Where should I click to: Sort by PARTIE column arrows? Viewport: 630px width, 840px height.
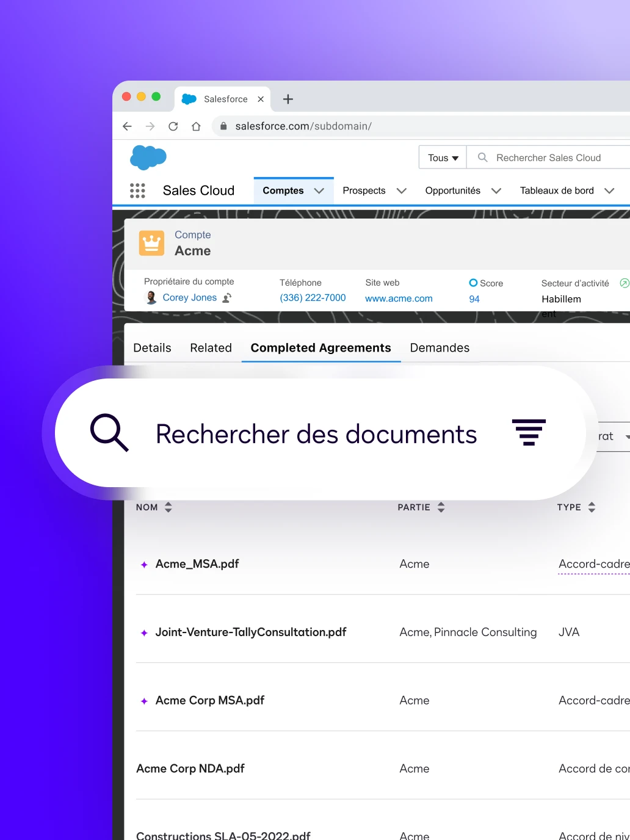coord(441,507)
